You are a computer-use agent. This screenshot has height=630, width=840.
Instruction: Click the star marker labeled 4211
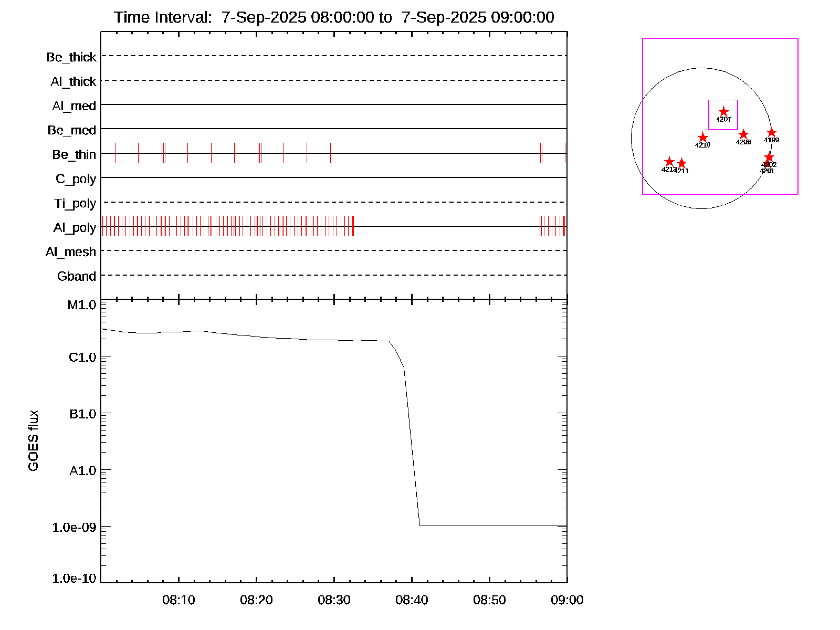(681, 163)
